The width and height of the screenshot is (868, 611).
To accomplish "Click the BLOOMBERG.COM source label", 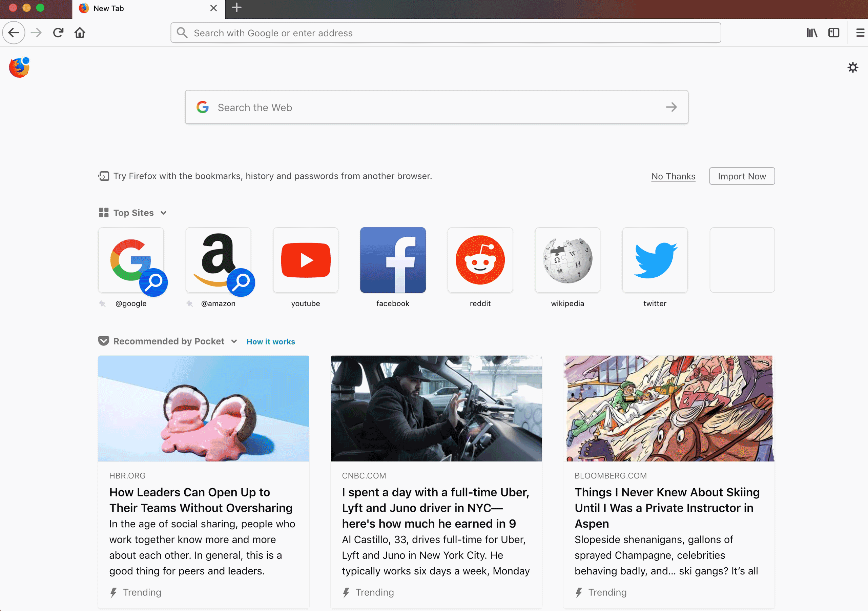I will pyautogui.click(x=611, y=476).
